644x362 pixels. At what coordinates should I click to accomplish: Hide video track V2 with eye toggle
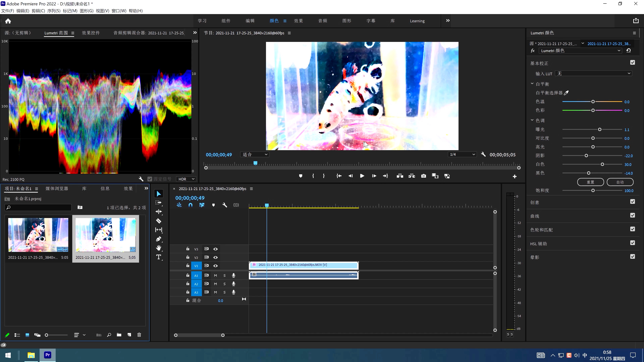coord(215,257)
